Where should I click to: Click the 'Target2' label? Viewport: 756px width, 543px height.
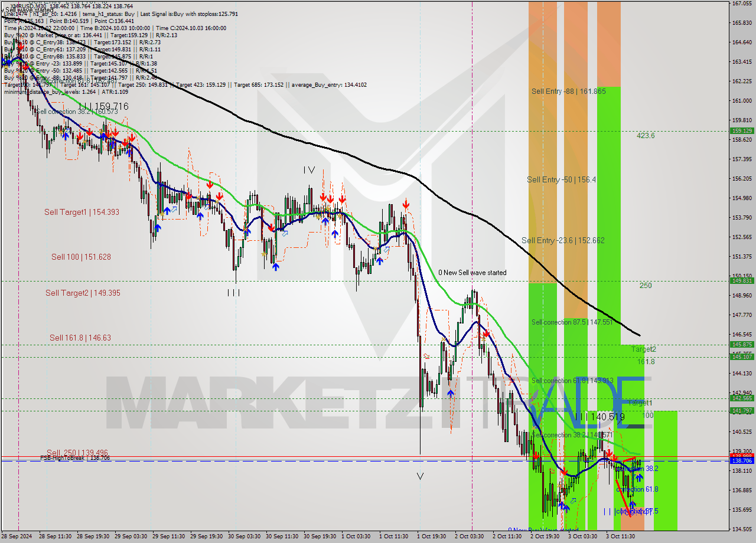(643, 349)
